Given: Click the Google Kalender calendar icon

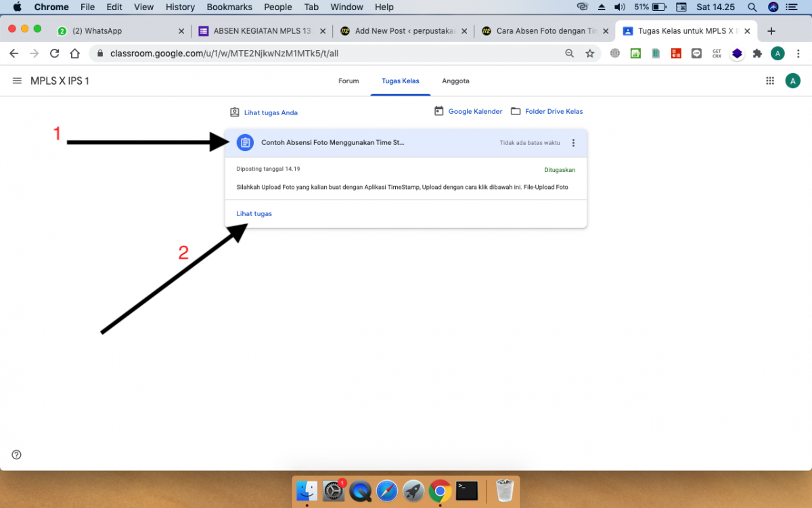Looking at the screenshot, I should pyautogui.click(x=439, y=110).
